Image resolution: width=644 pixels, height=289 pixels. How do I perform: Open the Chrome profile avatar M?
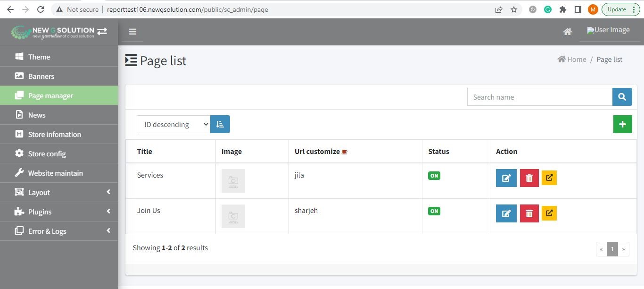pyautogui.click(x=593, y=9)
